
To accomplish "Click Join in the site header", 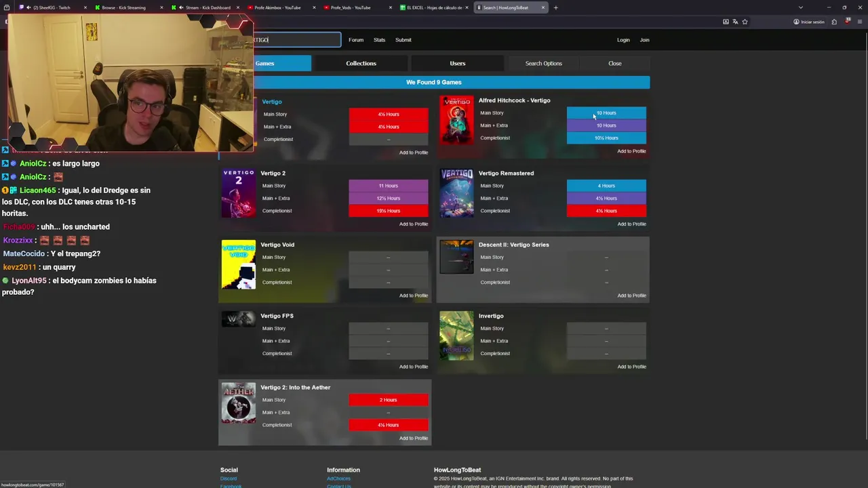I will [644, 40].
